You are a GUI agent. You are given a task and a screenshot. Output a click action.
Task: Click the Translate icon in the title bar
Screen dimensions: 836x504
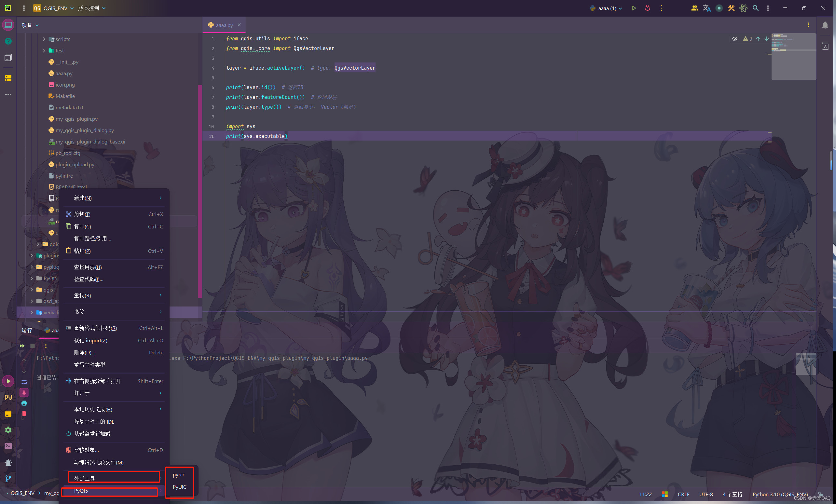click(707, 8)
